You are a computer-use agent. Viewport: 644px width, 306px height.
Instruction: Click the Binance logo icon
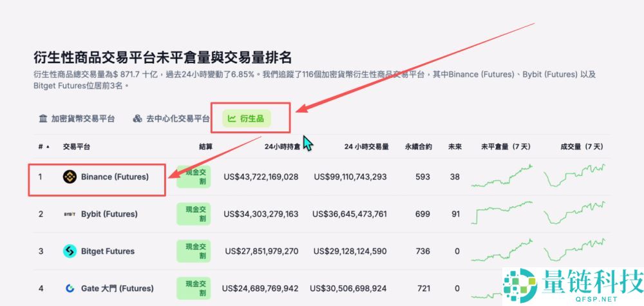[x=70, y=177]
